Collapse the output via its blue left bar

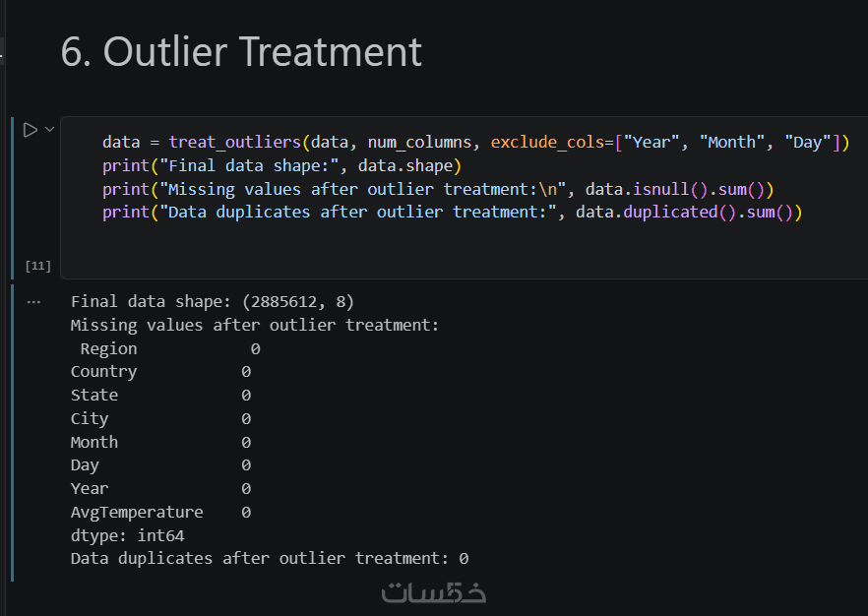pyautogui.click(x=12, y=433)
